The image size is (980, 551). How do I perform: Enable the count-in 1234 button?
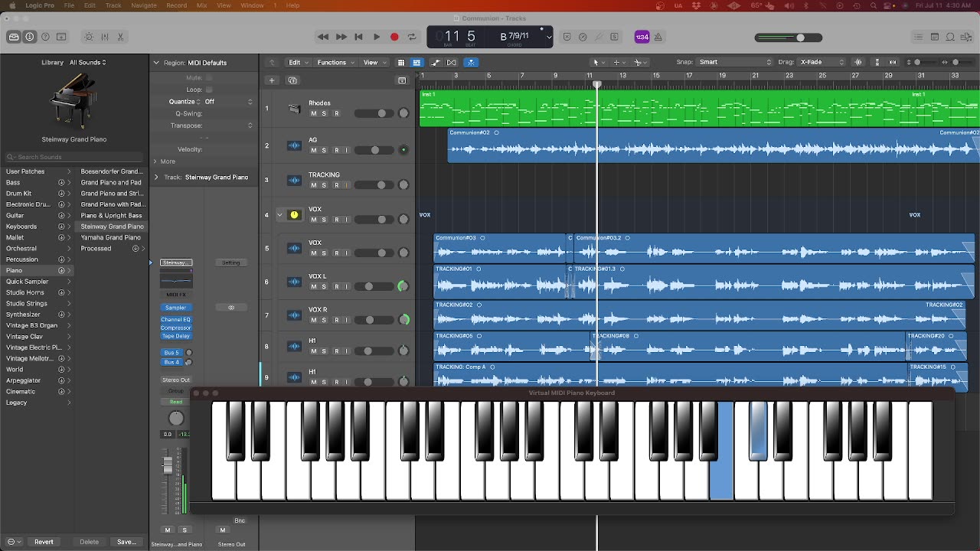(x=642, y=37)
